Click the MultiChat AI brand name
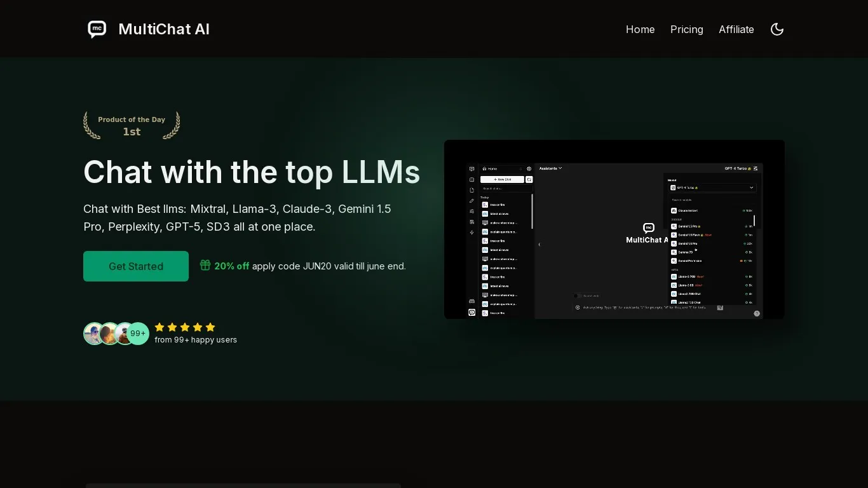Screen dimensions: 868x488 [x=164, y=29]
